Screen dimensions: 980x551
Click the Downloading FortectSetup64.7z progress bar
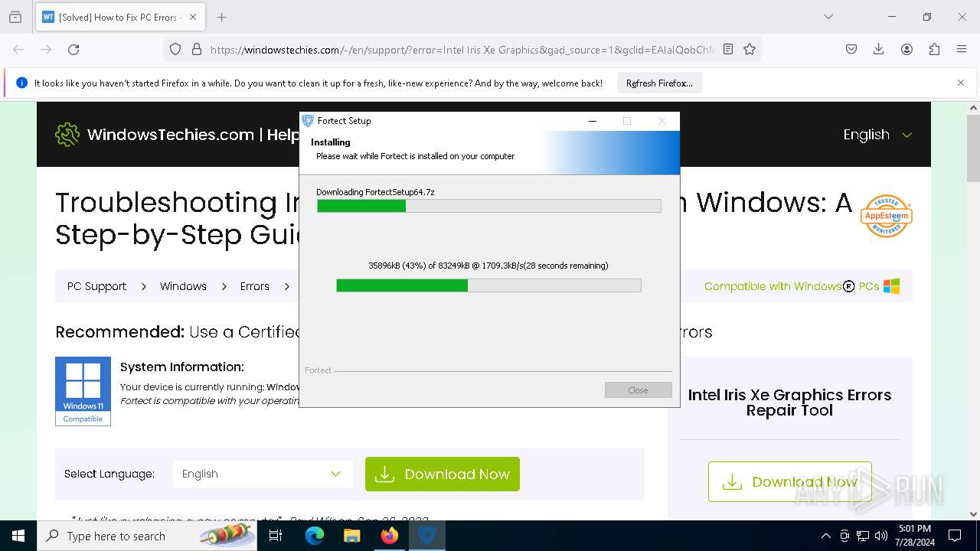pyautogui.click(x=489, y=206)
